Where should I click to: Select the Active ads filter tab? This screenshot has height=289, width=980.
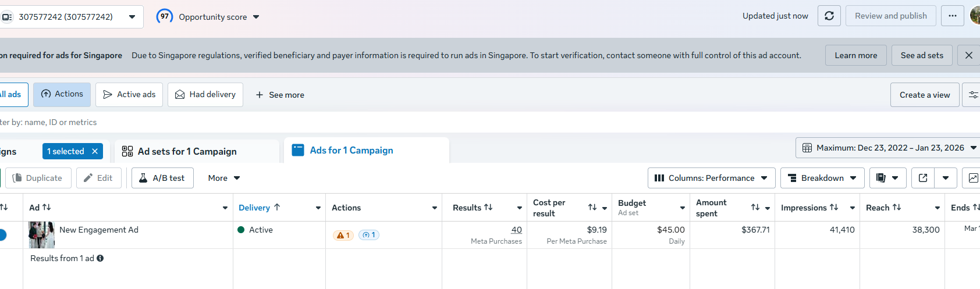pos(129,95)
